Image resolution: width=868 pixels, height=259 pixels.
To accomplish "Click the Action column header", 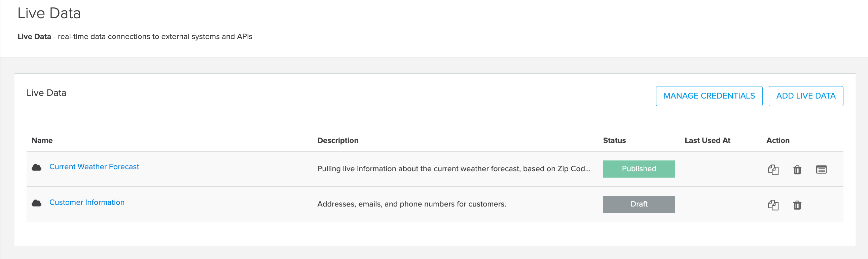I will coord(778,141).
